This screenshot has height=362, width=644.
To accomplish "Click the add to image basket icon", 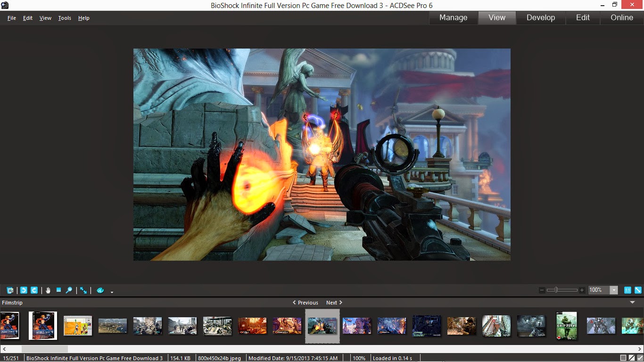I will click(x=10, y=290).
